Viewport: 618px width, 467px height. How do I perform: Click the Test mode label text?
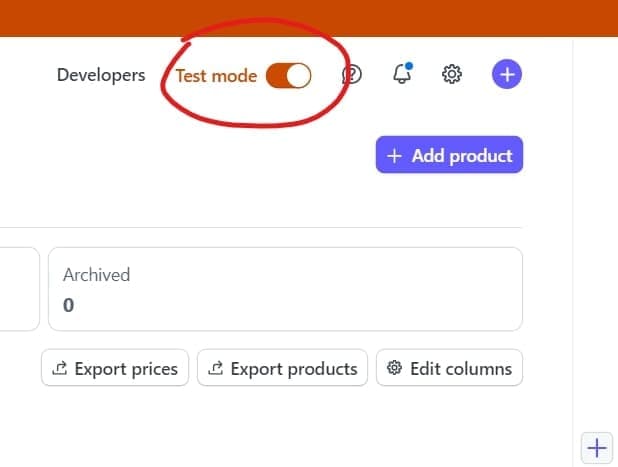coord(216,75)
